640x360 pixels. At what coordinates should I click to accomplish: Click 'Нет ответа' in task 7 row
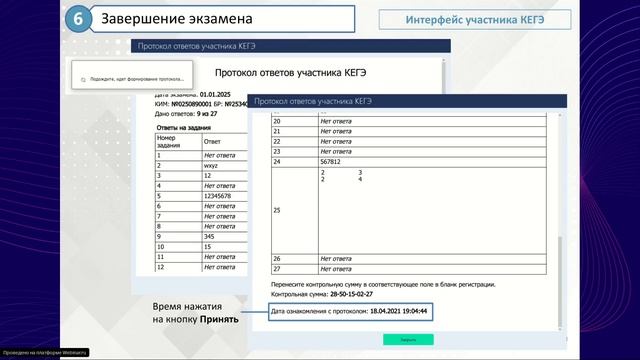click(x=220, y=217)
